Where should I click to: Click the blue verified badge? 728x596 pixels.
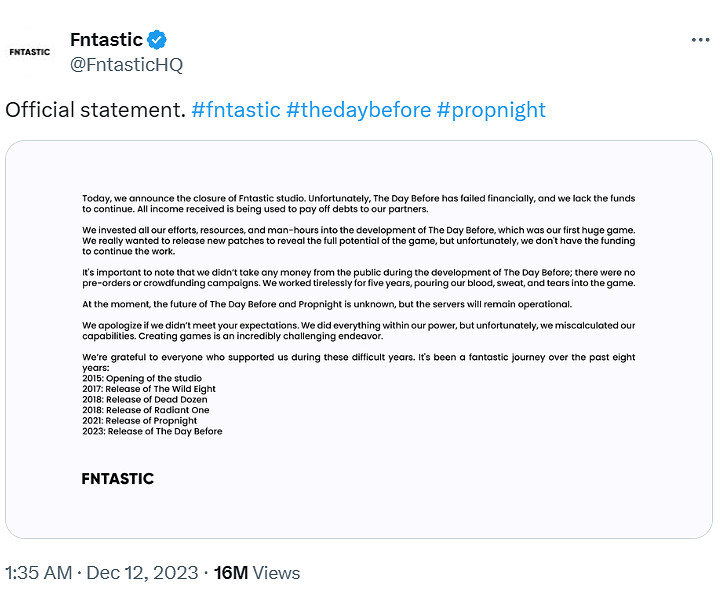157,40
